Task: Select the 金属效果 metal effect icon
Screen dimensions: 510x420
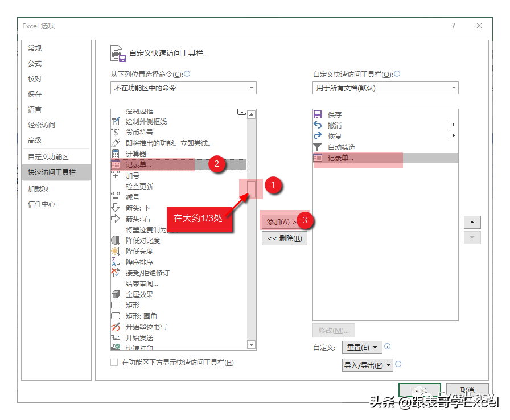Action: point(116,294)
